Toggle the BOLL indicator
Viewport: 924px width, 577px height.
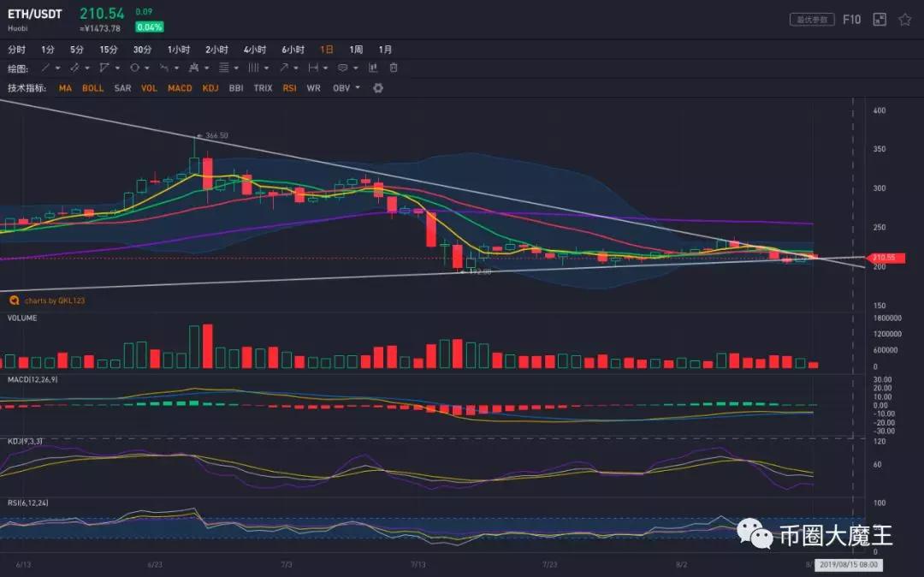[x=92, y=88]
